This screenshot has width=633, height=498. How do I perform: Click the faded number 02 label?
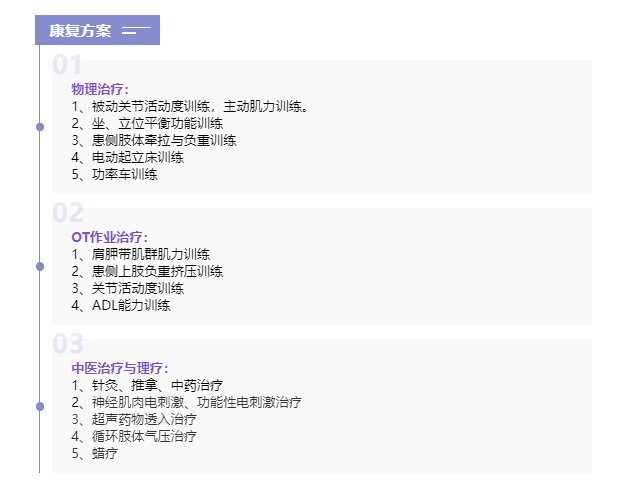pyautogui.click(x=68, y=212)
